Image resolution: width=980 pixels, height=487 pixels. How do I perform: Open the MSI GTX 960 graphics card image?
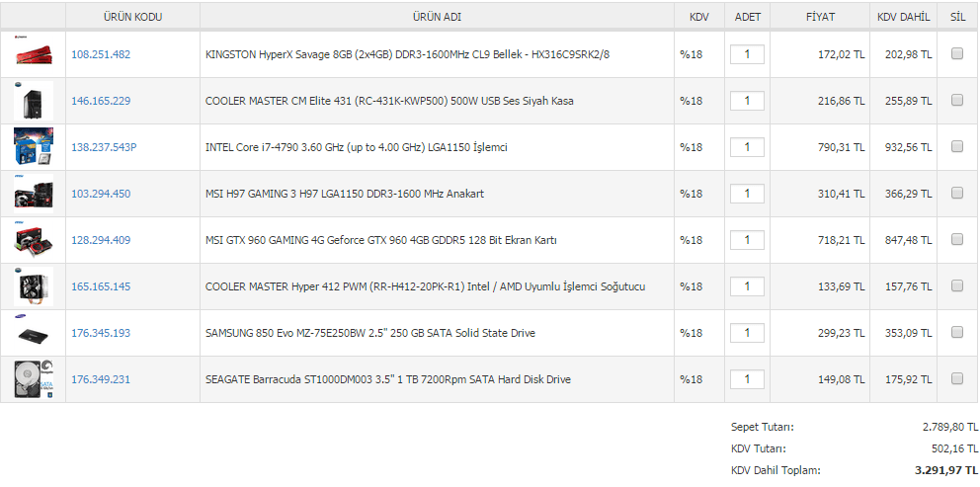pos(34,240)
